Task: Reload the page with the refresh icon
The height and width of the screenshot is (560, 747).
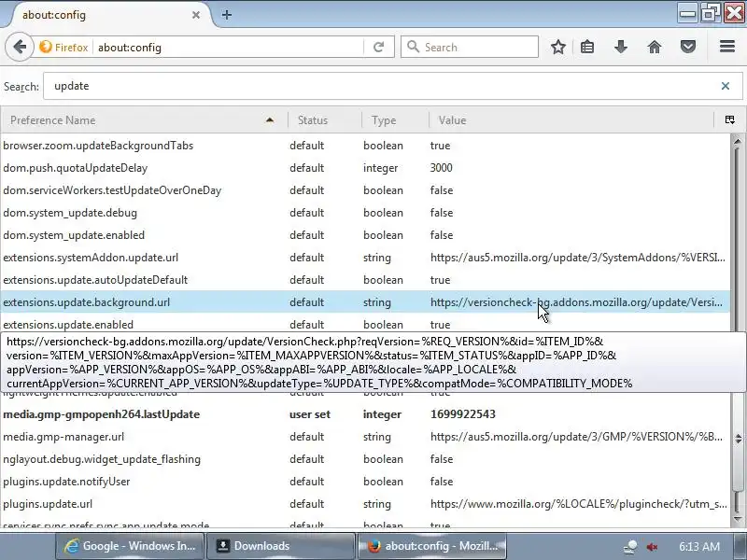Action: (379, 48)
